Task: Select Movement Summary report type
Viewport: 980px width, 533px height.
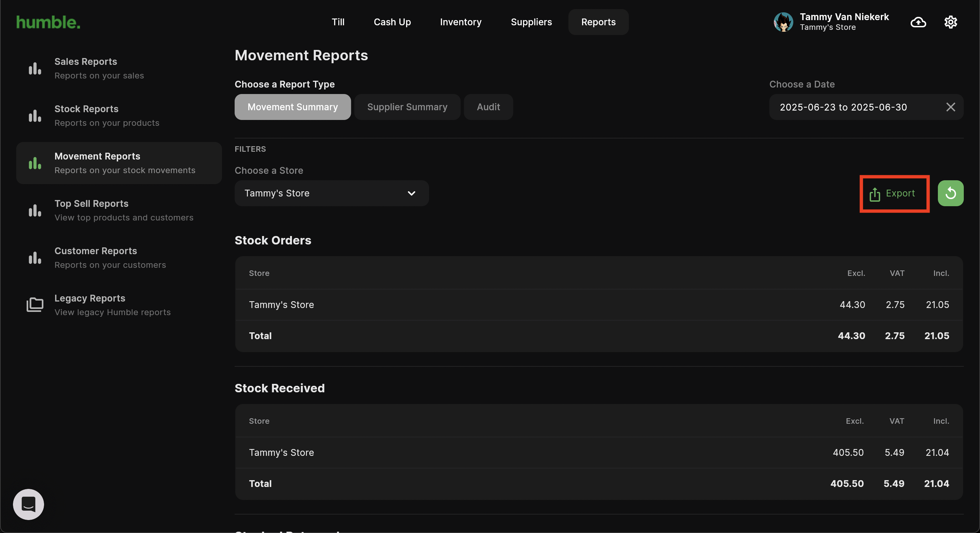Action: (293, 107)
